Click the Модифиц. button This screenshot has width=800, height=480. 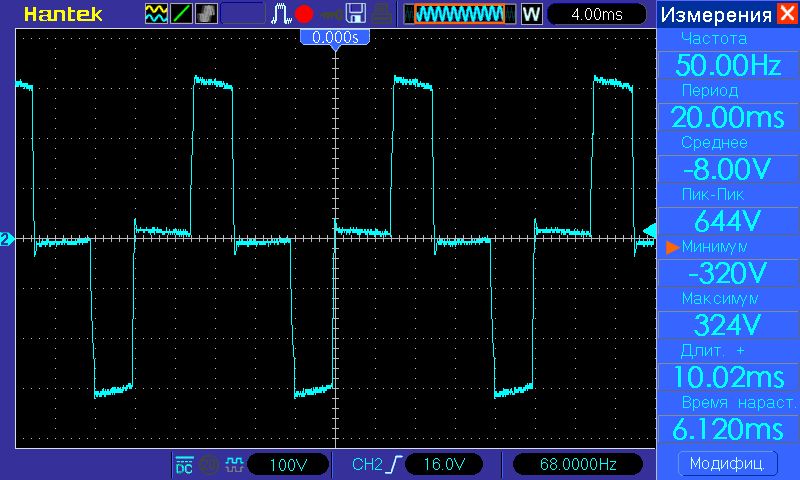pos(728,464)
